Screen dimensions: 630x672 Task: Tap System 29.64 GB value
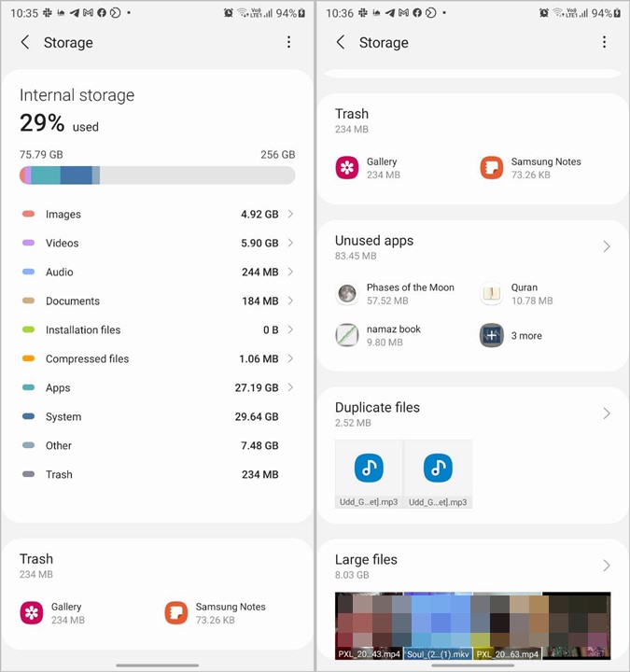pyautogui.click(x=257, y=416)
